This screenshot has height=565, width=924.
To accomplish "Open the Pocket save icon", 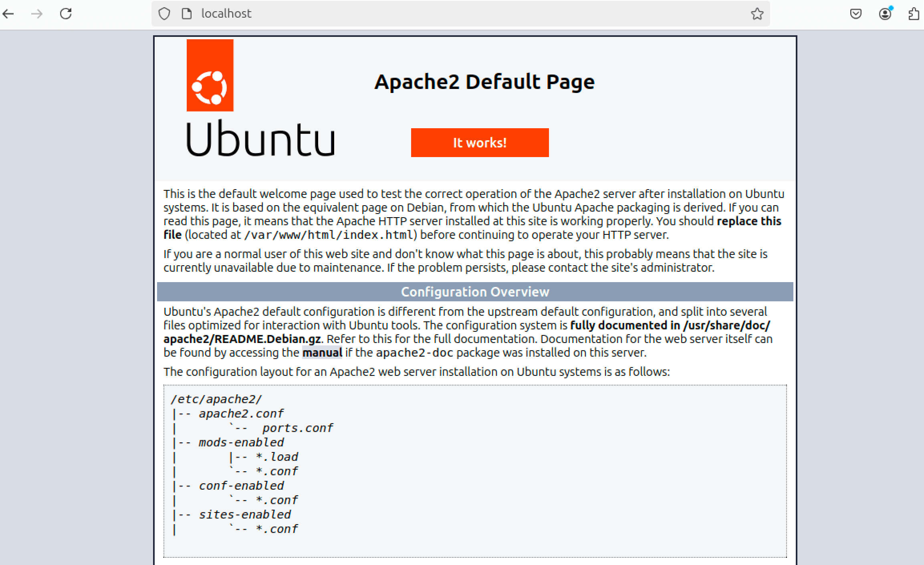I will tap(855, 14).
